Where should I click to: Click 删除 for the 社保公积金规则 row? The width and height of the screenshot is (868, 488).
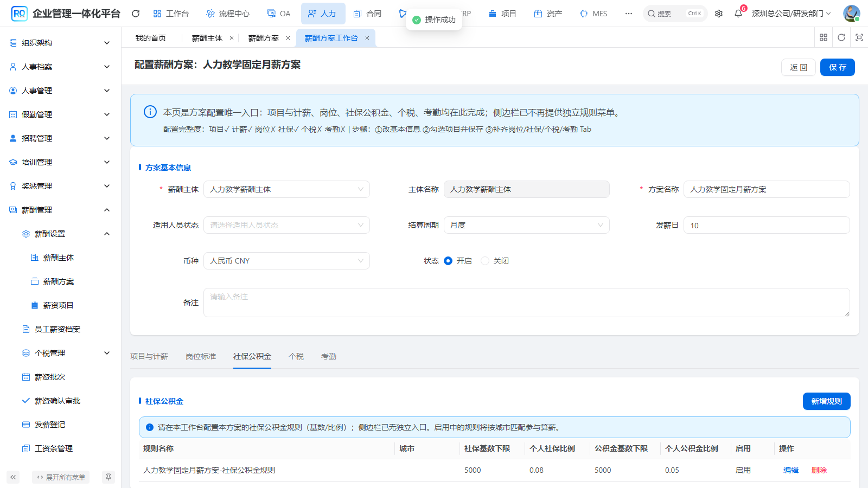pos(819,470)
